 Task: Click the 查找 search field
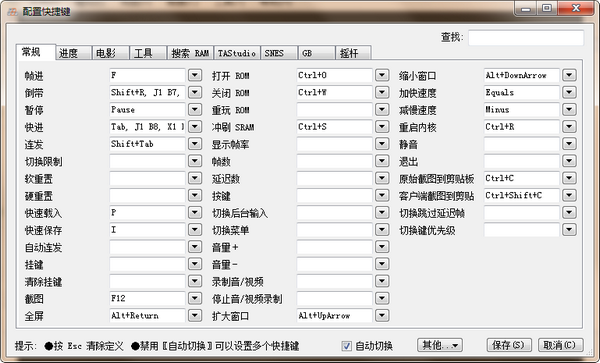coord(526,37)
